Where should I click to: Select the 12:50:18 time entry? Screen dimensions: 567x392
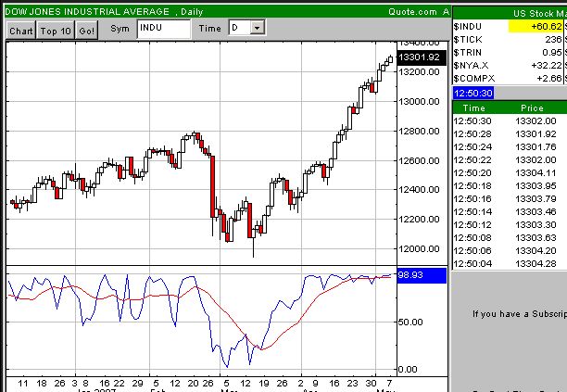click(472, 186)
